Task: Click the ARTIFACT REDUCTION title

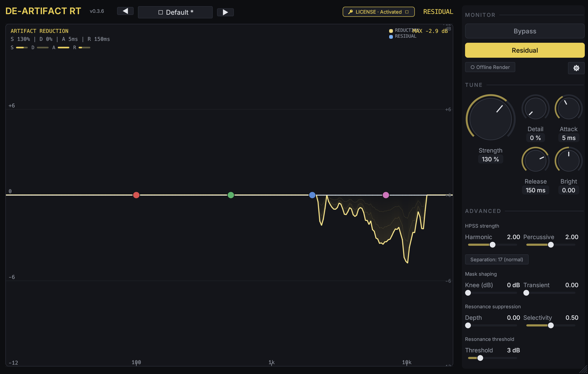Action: coord(39,31)
